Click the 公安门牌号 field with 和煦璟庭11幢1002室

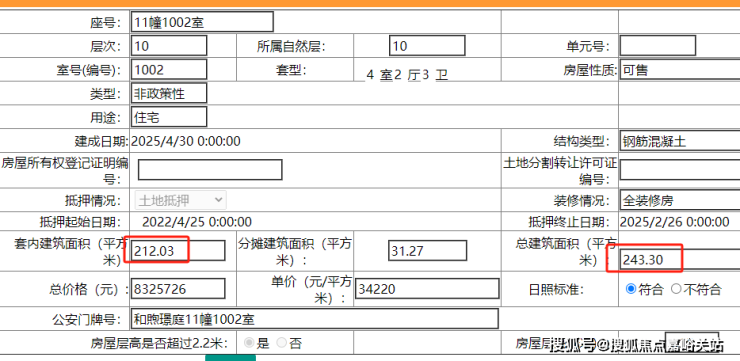click(315, 319)
